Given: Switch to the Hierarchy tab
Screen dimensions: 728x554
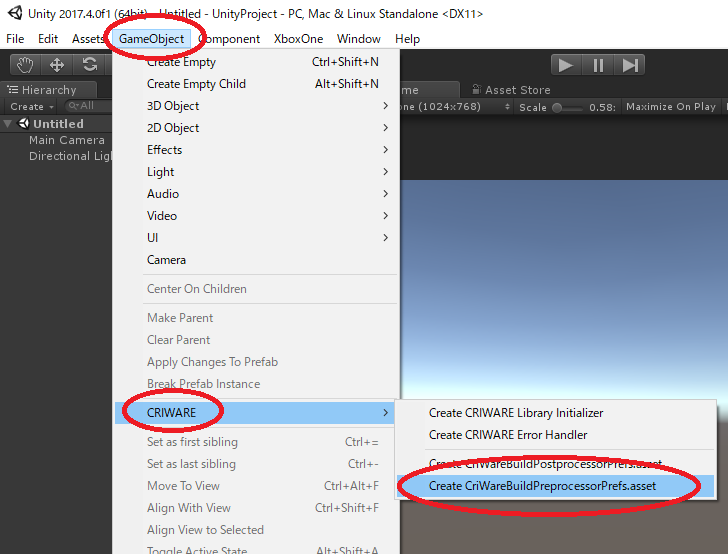Looking at the screenshot, I should pos(48,90).
